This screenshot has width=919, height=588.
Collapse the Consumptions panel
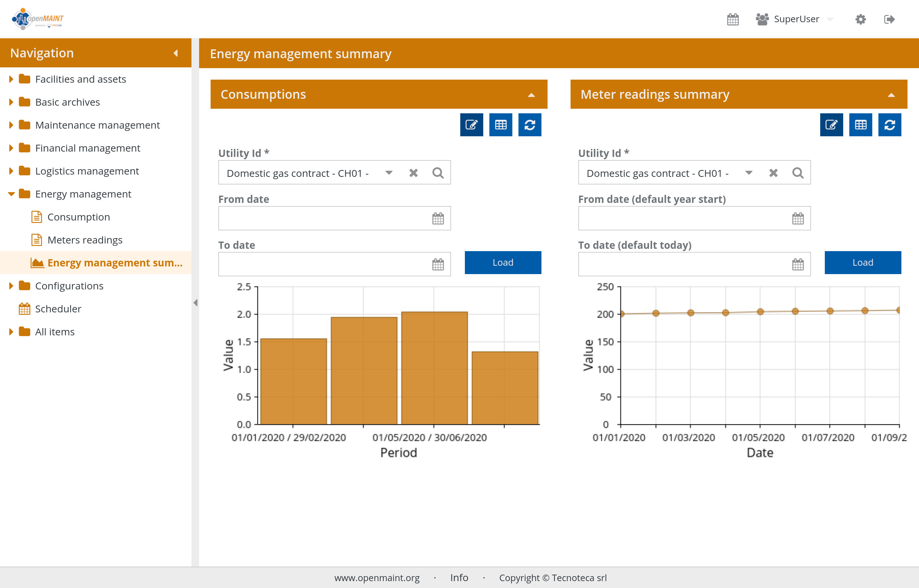coord(531,95)
